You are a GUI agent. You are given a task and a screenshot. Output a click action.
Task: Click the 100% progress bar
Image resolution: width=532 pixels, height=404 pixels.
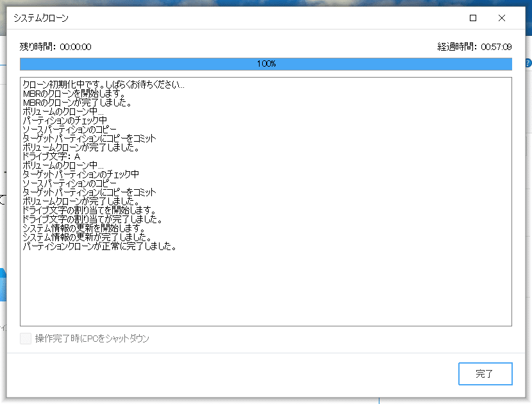(x=266, y=64)
